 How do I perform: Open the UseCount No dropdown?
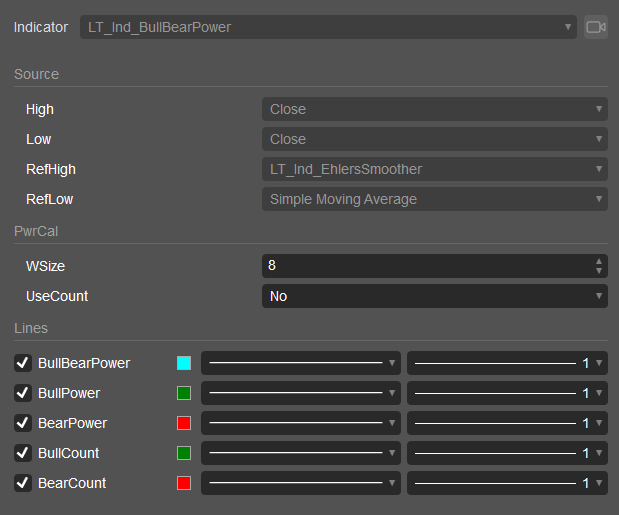tap(435, 296)
